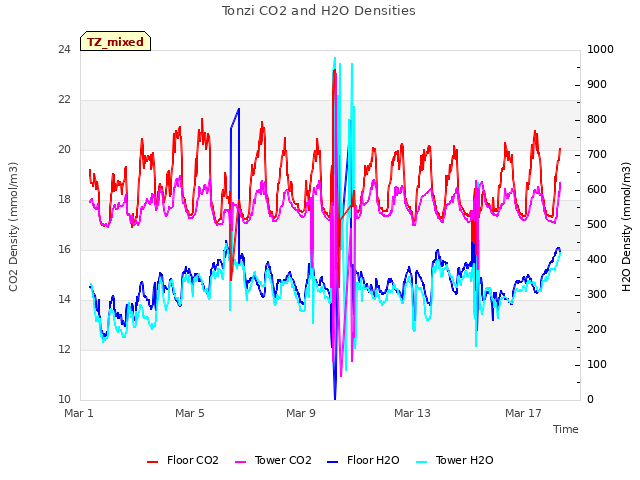The height and width of the screenshot is (480, 640).
Task: Click the H2O Density (mmol/m3) axis label
Action: (x=626, y=227)
